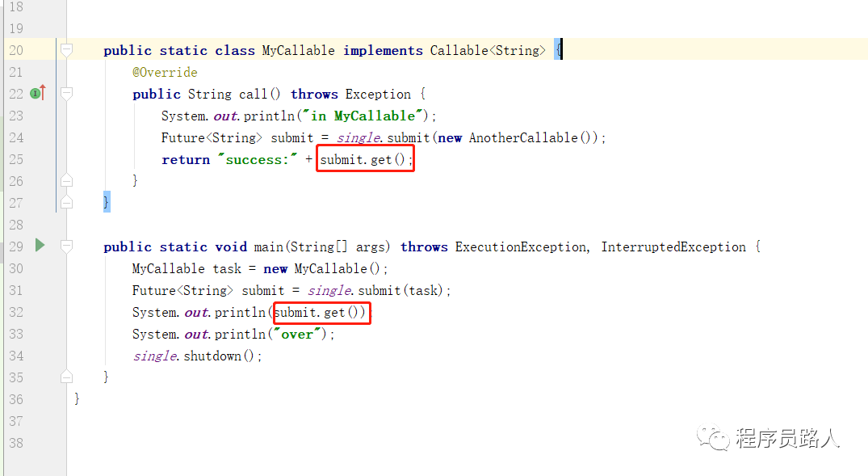Click MyCallable in the class declaration
868x476 pixels.
[x=299, y=50]
